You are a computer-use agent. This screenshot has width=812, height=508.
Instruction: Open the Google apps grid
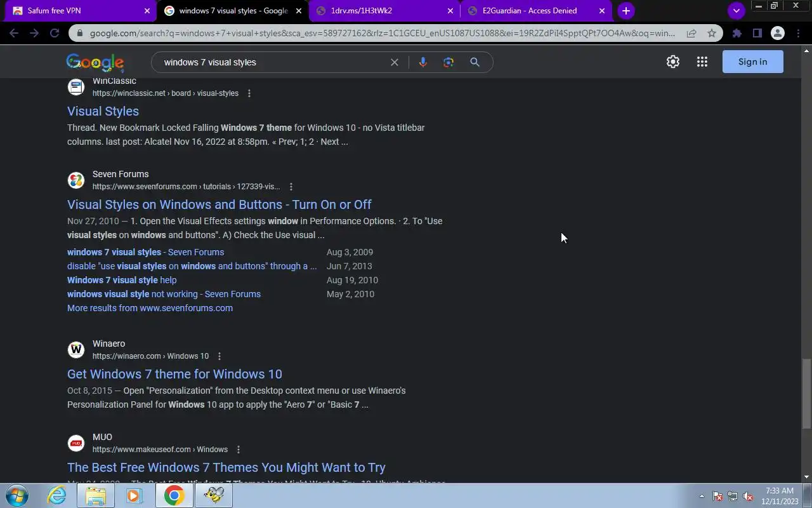point(702,62)
